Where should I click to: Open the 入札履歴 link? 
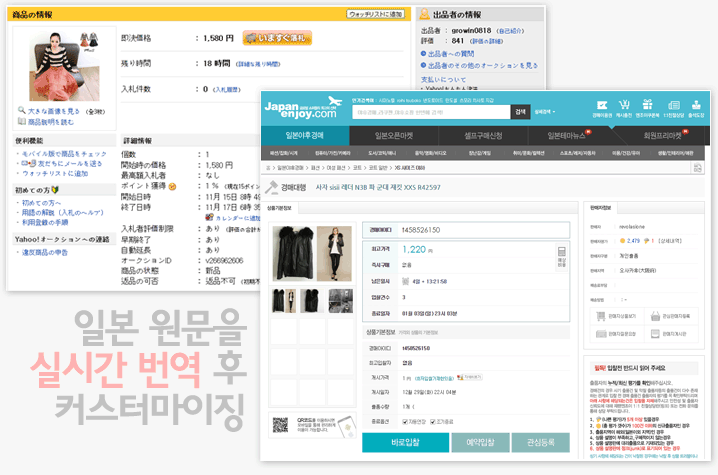(228, 90)
